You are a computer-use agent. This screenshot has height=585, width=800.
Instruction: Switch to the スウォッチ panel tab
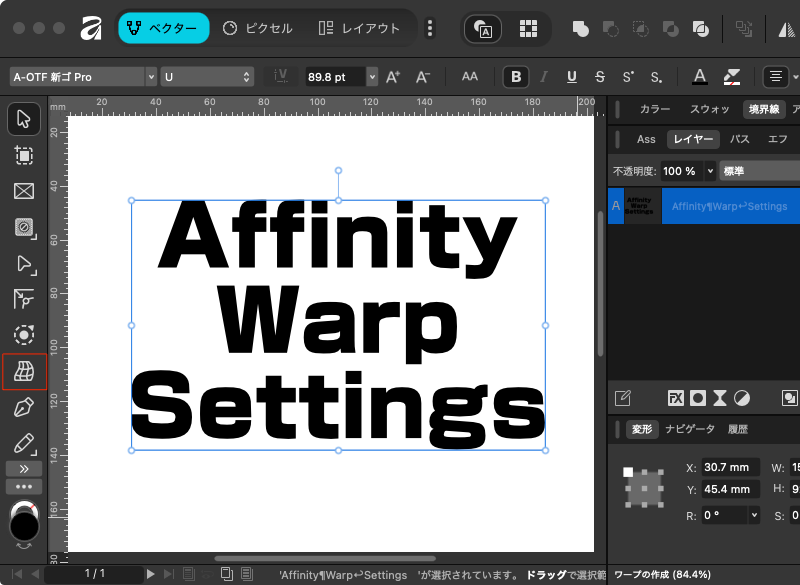point(710,110)
